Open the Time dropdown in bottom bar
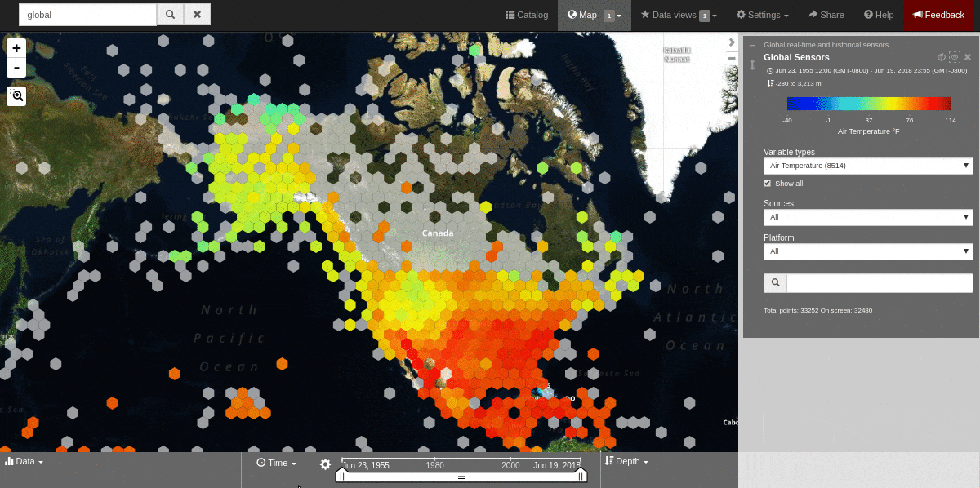Image resolution: width=980 pixels, height=488 pixels. (276, 463)
